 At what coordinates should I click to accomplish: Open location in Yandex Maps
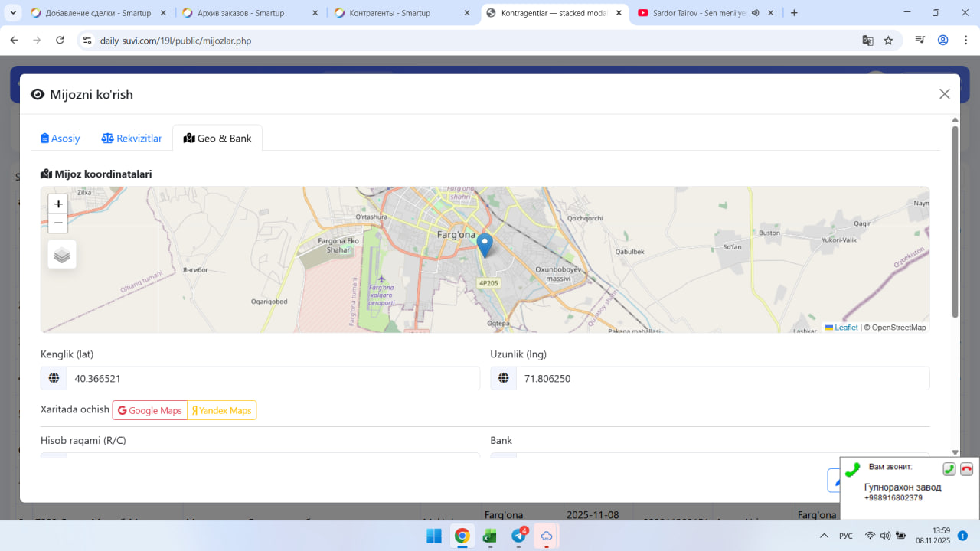[222, 410]
